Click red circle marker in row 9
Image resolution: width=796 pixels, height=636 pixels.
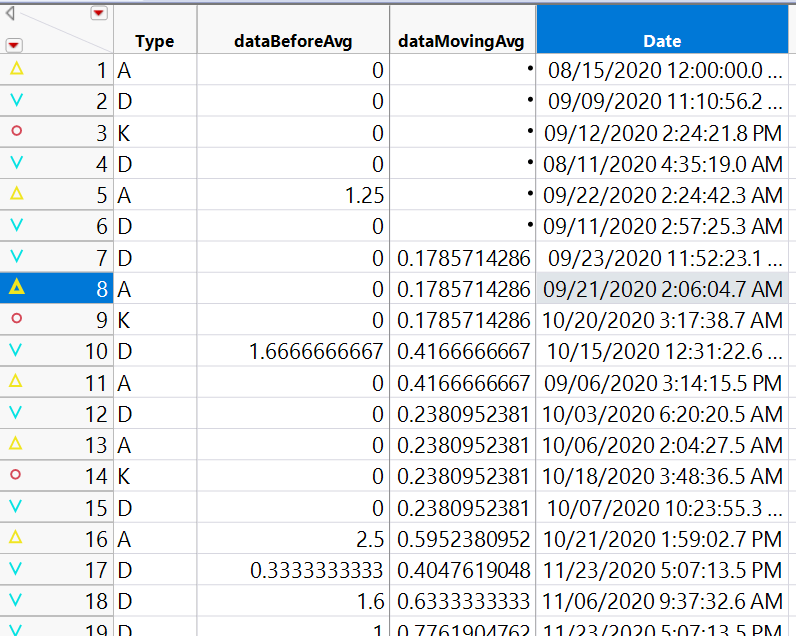coord(16,318)
